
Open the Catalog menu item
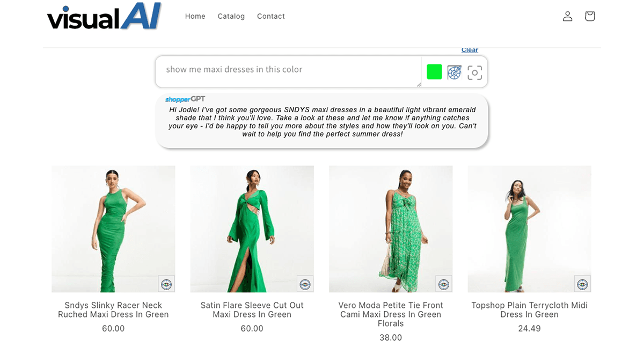tap(231, 16)
